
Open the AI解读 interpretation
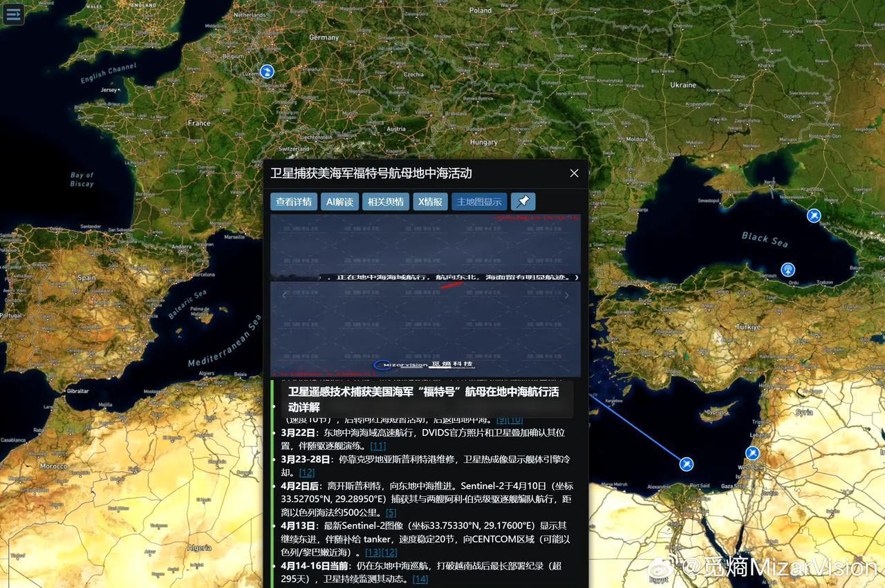click(x=339, y=201)
